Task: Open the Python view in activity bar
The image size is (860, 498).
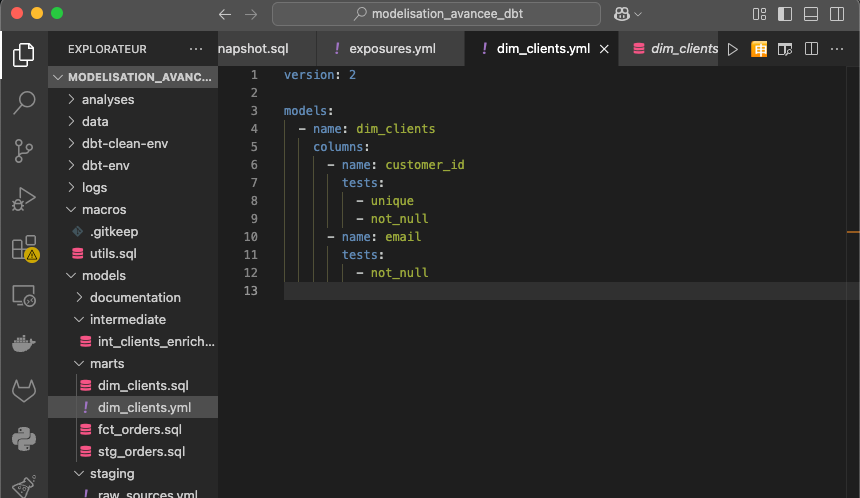Action: pyautogui.click(x=24, y=439)
